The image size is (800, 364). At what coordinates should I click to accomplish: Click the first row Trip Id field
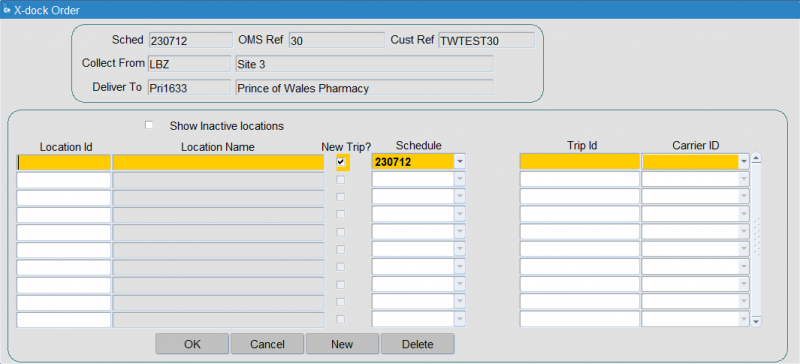point(580,162)
